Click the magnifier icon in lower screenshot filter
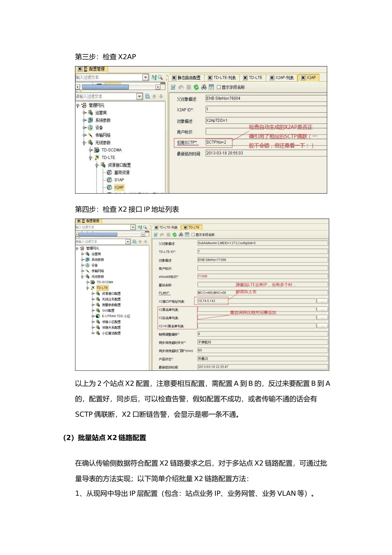The width and height of the screenshot is (392, 555). coord(145,228)
